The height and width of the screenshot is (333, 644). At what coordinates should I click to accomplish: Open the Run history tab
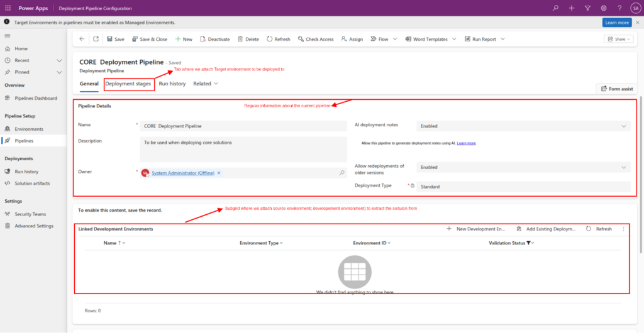[x=172, y=84]
